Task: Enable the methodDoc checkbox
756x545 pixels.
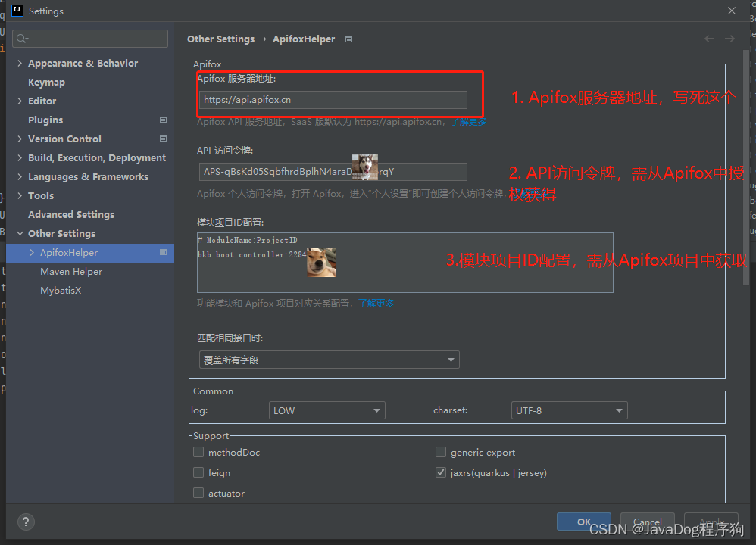Action: (x=198, y=452)
